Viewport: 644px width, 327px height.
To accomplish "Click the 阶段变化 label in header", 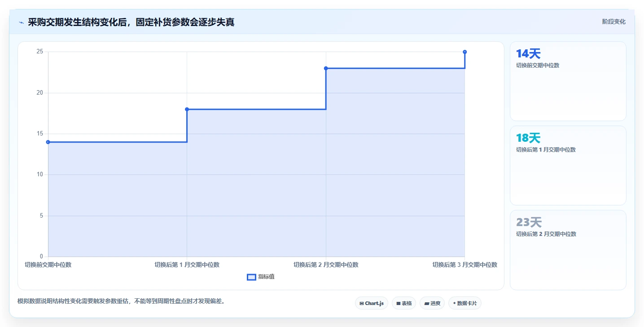I will click(613, 22).
